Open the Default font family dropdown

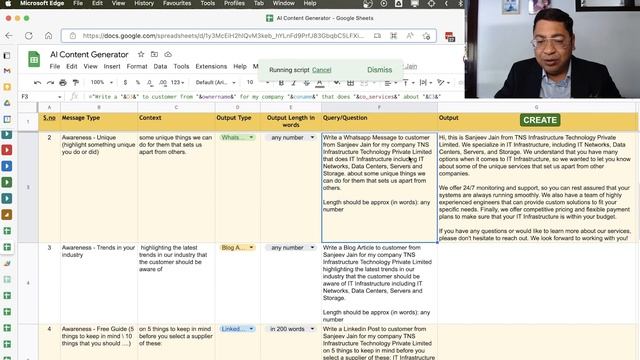(216, 82)
